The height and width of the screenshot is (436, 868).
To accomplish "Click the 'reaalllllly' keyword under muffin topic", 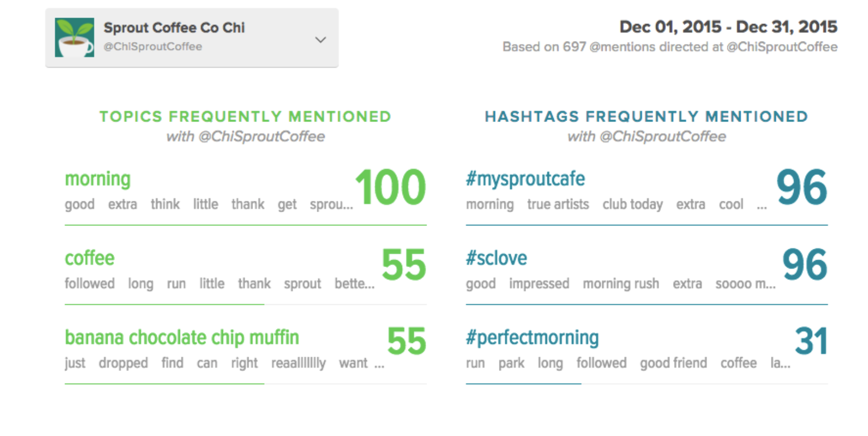I will (298, 364).
